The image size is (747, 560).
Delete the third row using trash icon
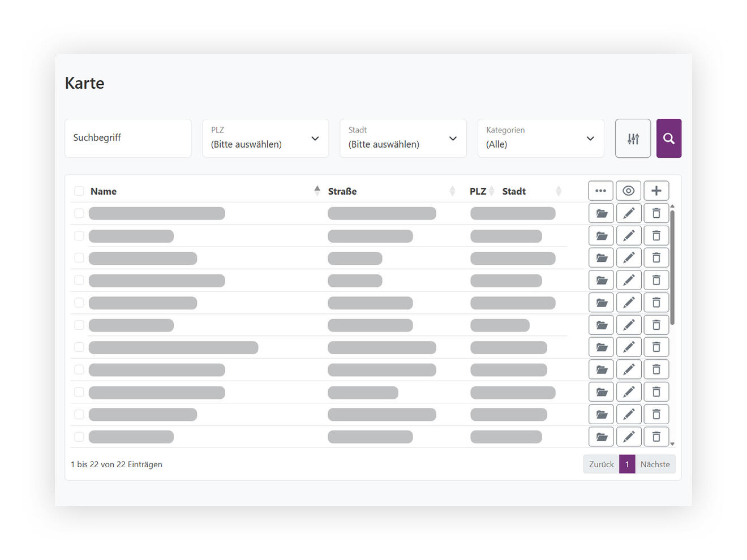point(656,257)
